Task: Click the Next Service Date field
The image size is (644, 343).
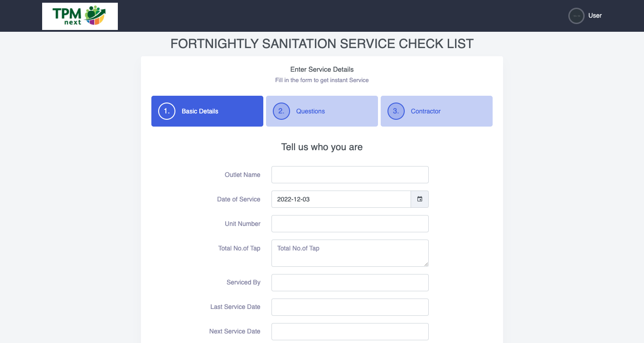Action: click(x=350, y=332)
